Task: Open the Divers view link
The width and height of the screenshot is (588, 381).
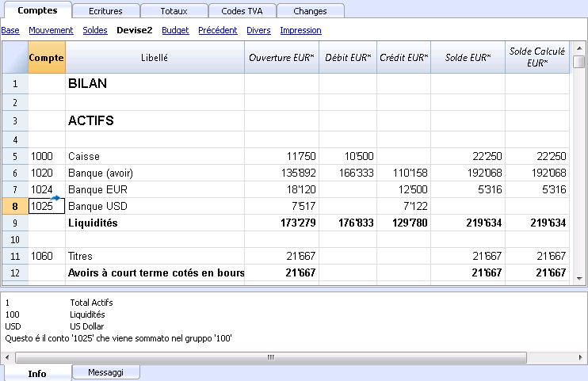Action: click(258, 30)
